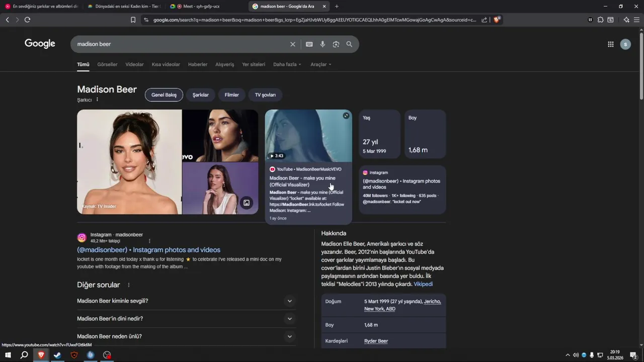This screenshot has width=644, height=362.
Task: Open '(@madisonbeer) • Instagram photos and videos' result link
Action: tap(148, 250)
